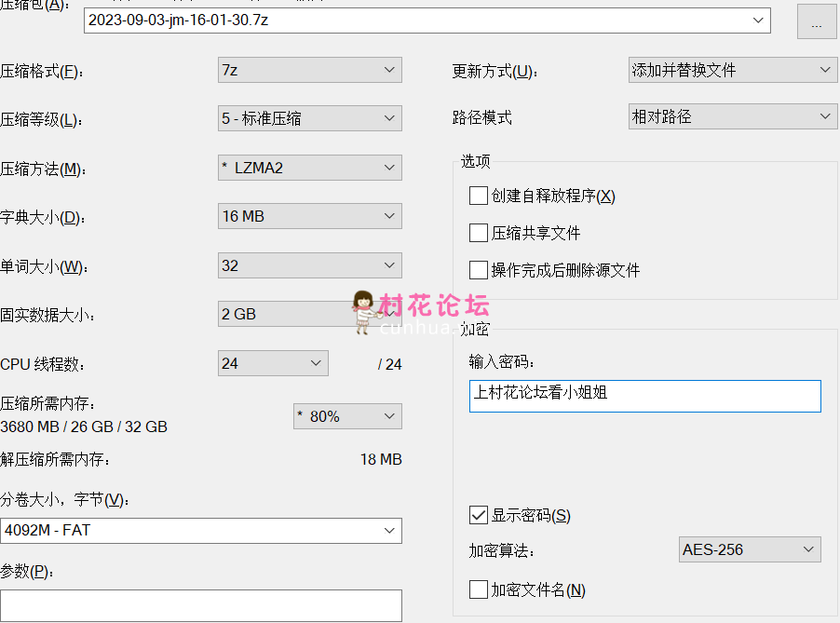Open the 压缩格式 7z dropdown
The image size is (840, 623).
[309, 70]
